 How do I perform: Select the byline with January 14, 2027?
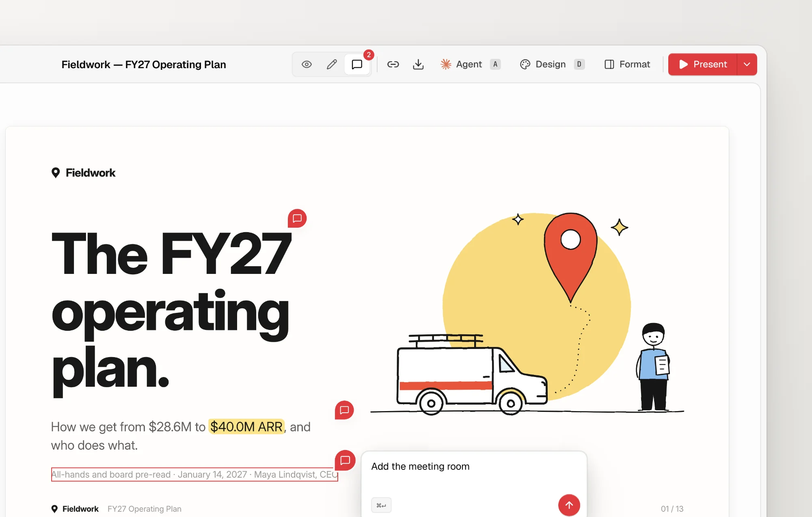(194, 474)
